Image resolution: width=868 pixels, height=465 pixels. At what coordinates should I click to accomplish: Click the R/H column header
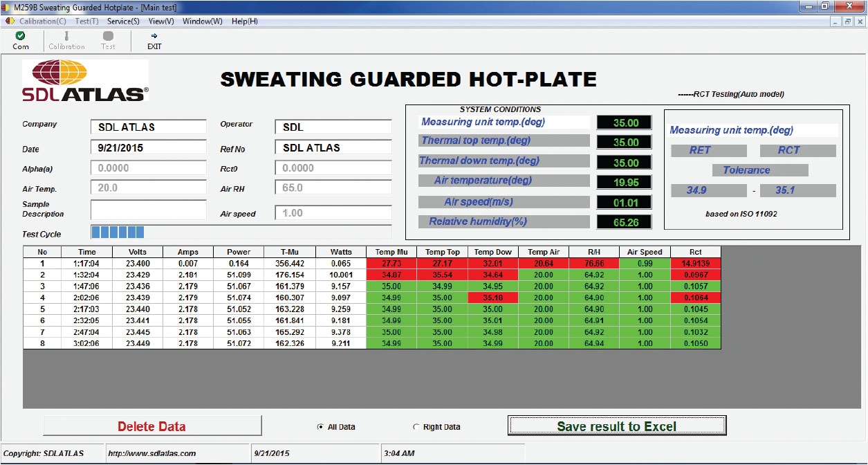594,252
